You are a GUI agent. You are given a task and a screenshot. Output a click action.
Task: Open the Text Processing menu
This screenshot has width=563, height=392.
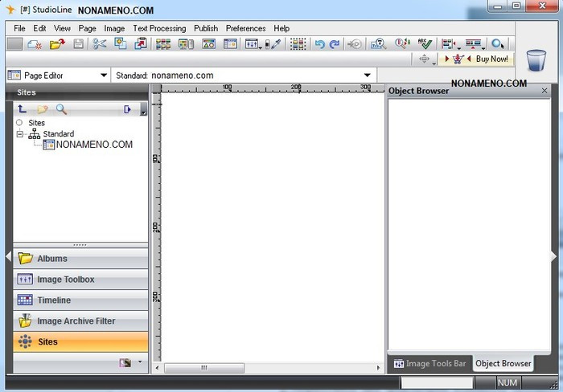pyautogui.click(x=159, y=28)
